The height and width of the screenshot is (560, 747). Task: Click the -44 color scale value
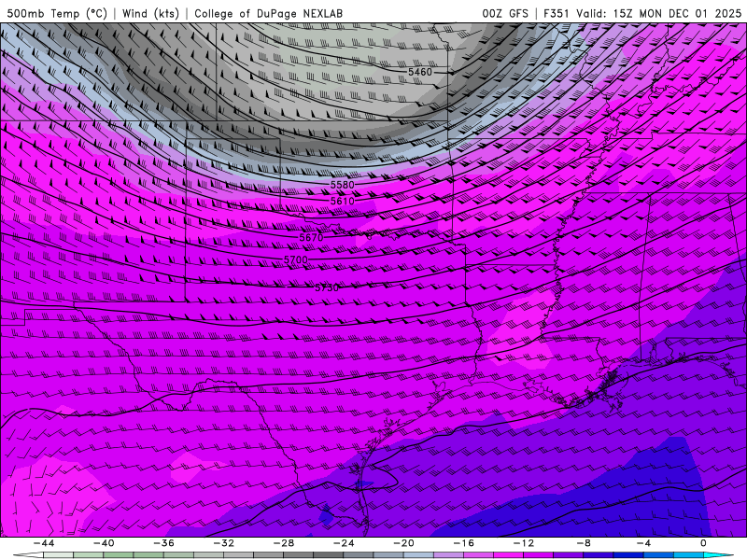[44, 543]
